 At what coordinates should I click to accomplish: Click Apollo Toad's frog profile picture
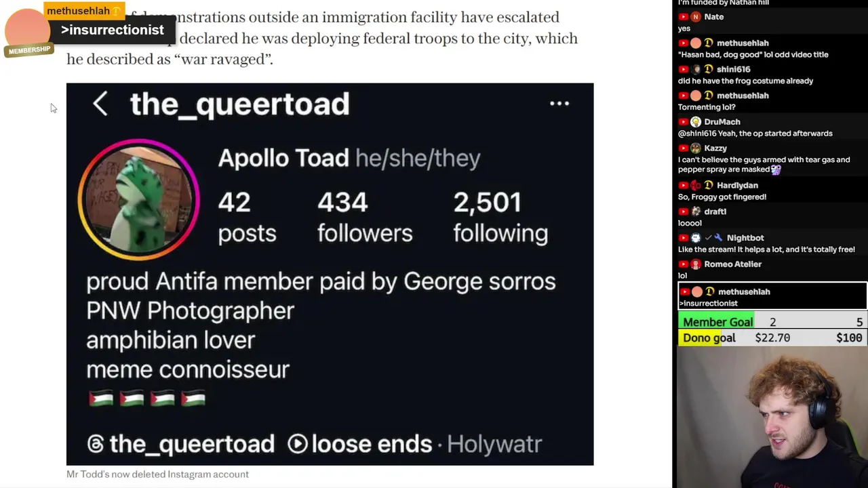(x=138, y=199)
